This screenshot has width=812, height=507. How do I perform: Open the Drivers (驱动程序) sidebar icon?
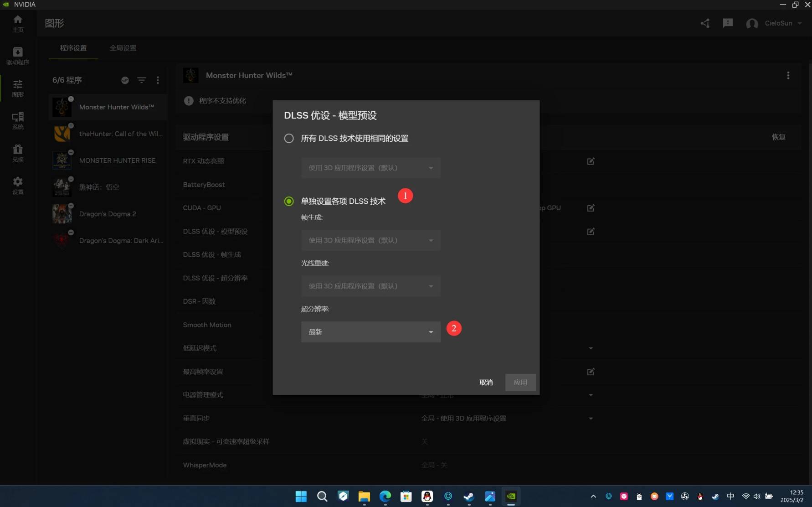[18, 56]
